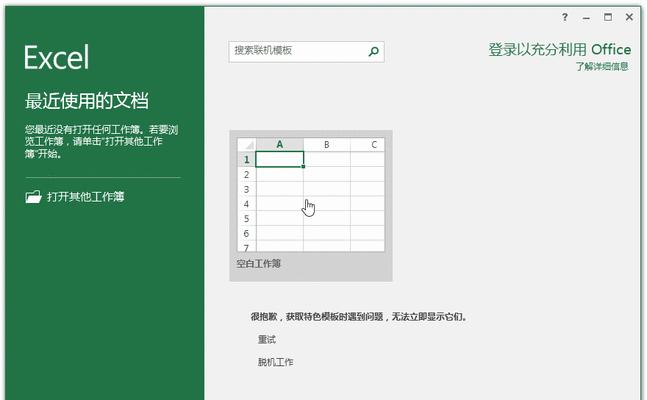The image size is (647, 400).
Task: Click the search magnifier icon
Action: [374, 52]
